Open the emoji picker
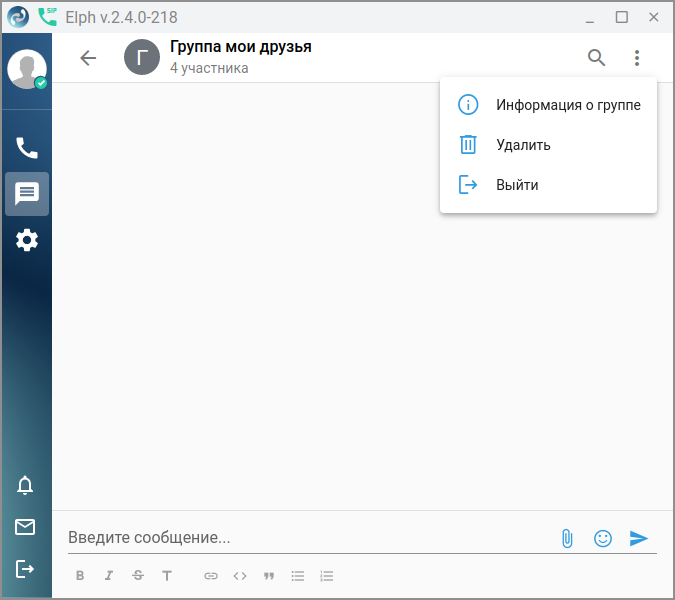This screenshot has height=600, width=675. pyautogui.click(x=603, y=538)
